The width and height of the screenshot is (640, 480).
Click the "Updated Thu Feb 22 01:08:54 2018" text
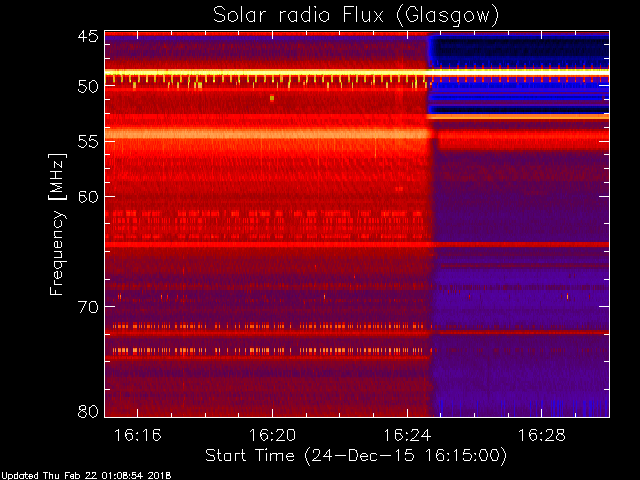(x=86, y=476)
